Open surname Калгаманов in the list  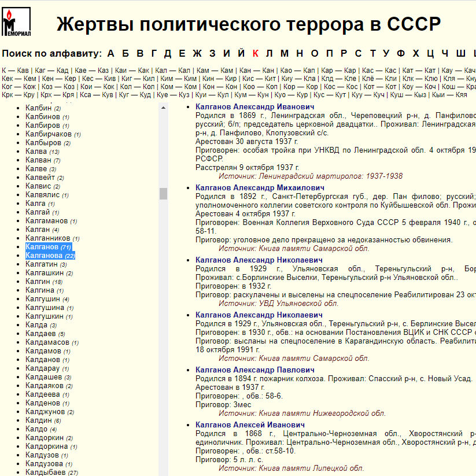(x=46, y=221)
